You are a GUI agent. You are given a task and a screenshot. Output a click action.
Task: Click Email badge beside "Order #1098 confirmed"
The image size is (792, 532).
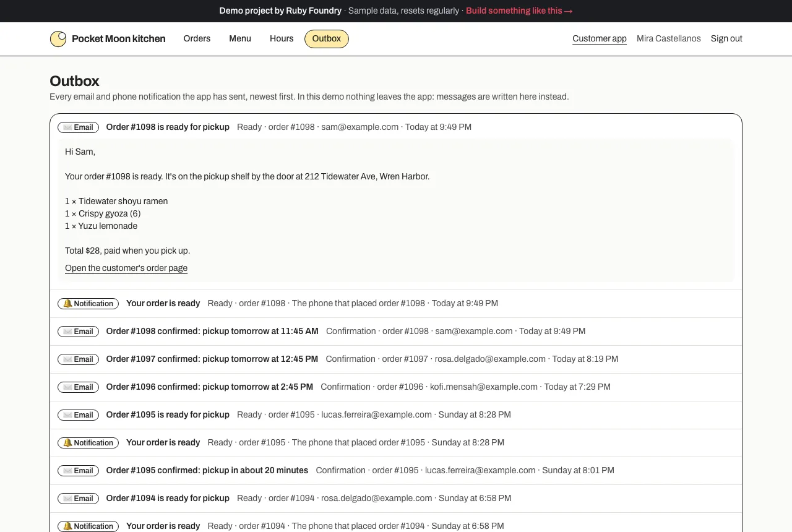(x=79, y=332)
